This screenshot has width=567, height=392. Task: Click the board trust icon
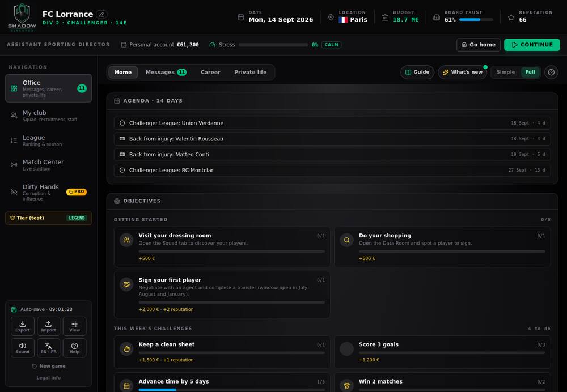(437, 18)
